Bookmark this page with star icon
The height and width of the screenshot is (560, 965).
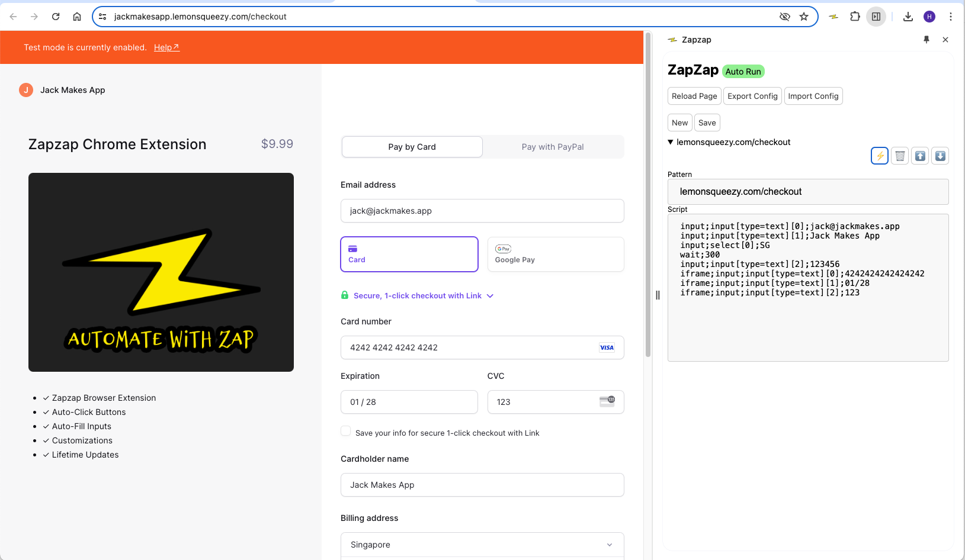pyautogui.click(x=804, y=17)
